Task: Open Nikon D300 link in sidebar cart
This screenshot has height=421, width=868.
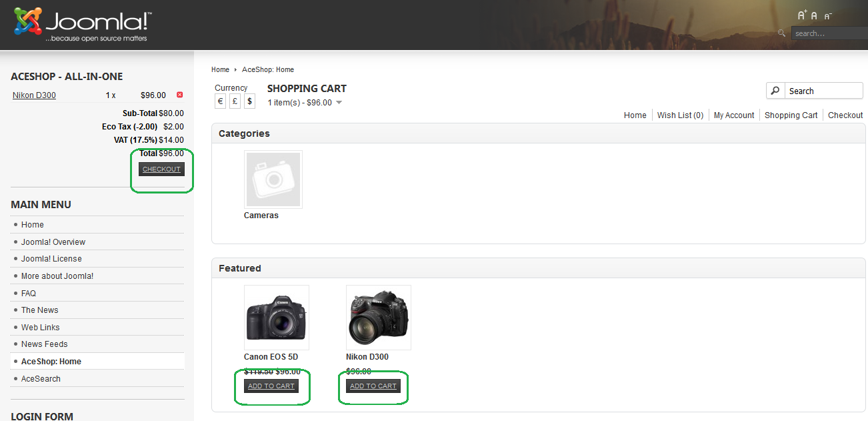Action: click(x=34, y=95)
